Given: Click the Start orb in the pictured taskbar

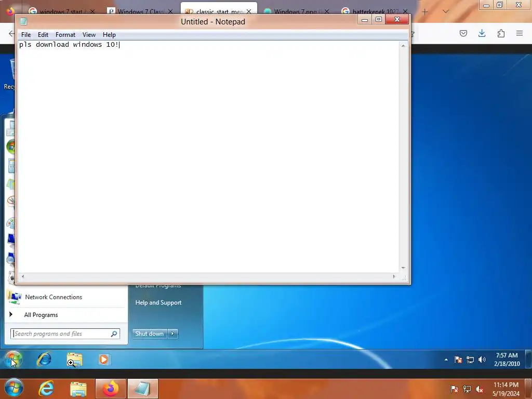Looking at the screenshot, I should [13, 360].
